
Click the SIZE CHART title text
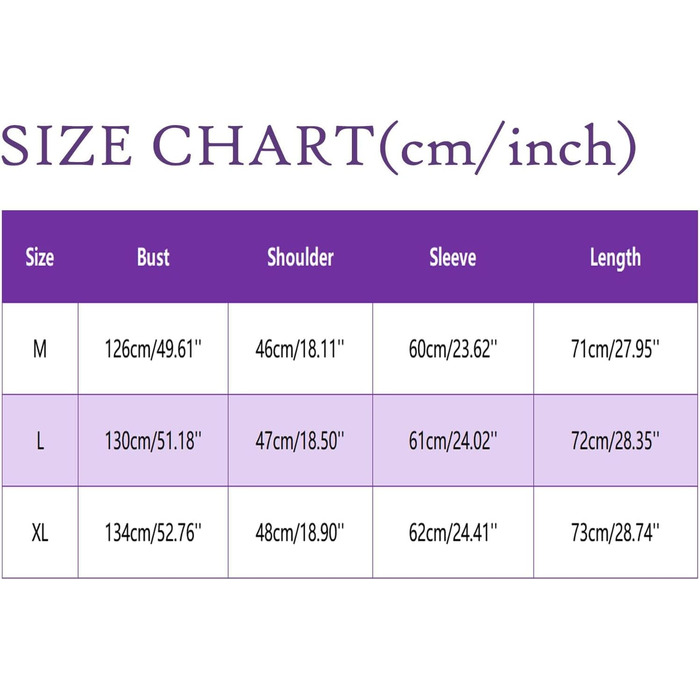318,147
